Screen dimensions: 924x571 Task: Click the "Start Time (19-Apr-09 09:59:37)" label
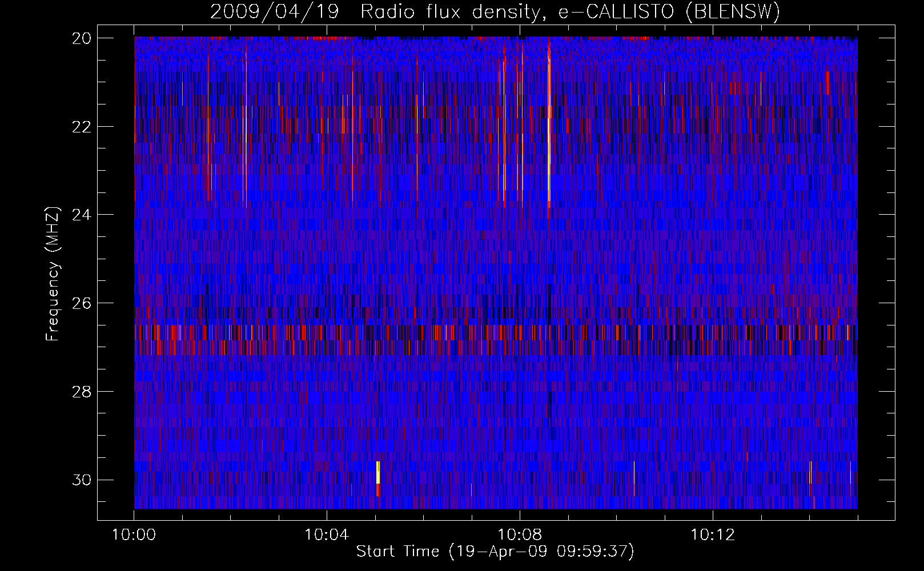coord(495,552)
